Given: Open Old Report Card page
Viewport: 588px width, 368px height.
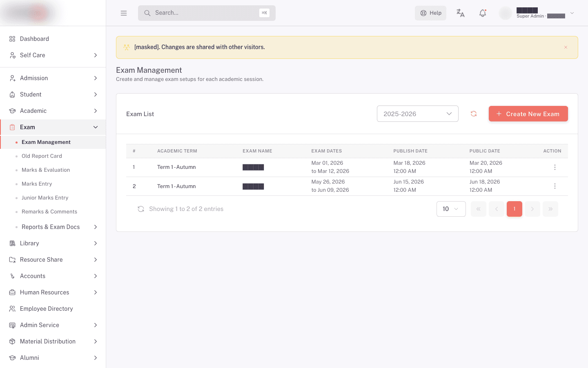Looking at the screenshot, I should coord(53,156).
